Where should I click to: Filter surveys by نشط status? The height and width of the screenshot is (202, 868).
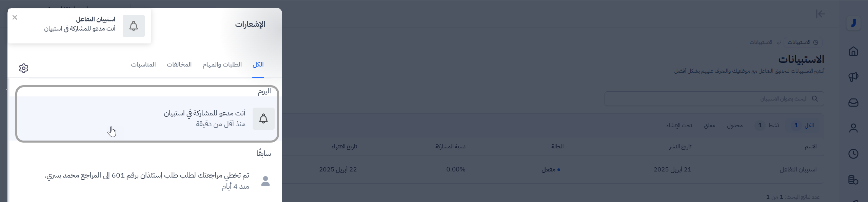click(x=768, y=126)
